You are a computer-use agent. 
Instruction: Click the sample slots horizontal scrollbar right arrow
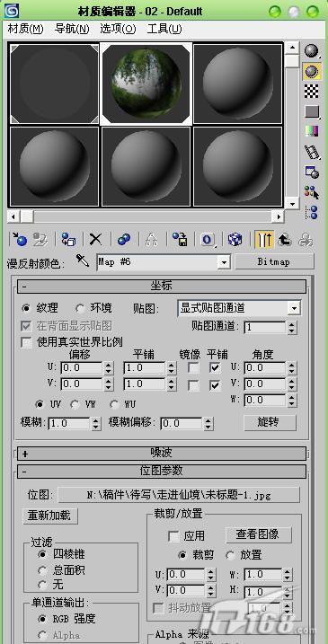click(x=279, y=216)
